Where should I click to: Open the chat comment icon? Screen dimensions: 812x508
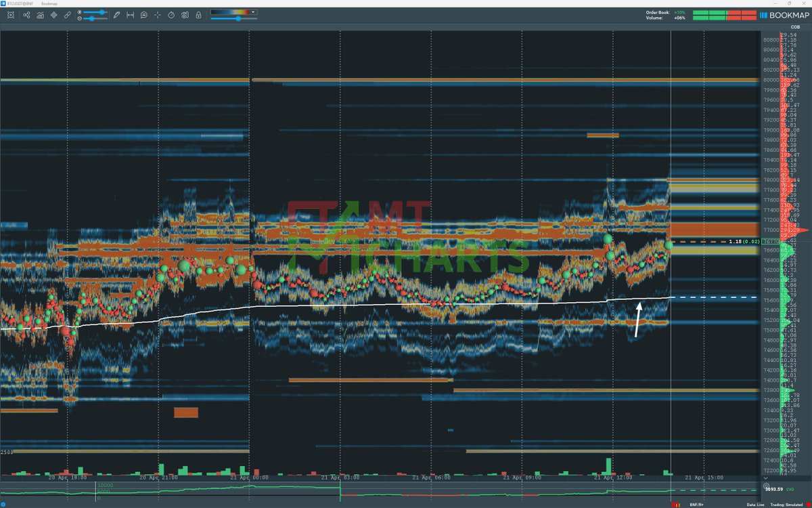point(144,14)
